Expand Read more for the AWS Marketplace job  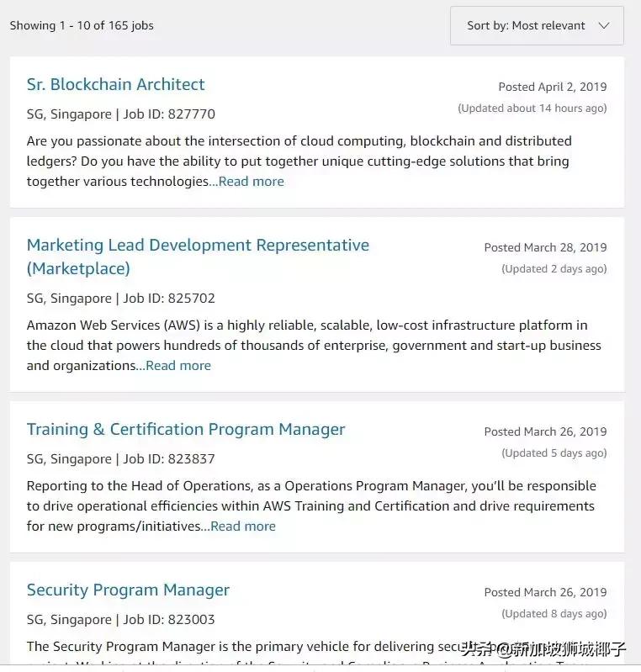[x=178, y=366]
